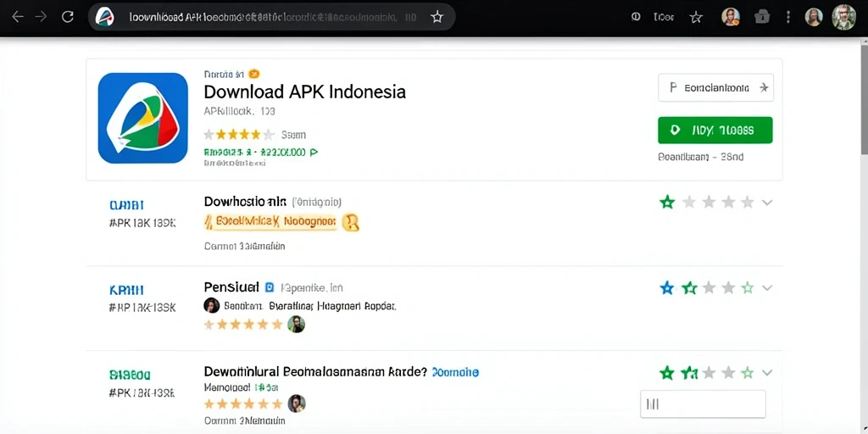This screenshot has width=868, height=434.
Task: Click the blue verified badge next to Pensiuel
Action: [x=270, y=287]
